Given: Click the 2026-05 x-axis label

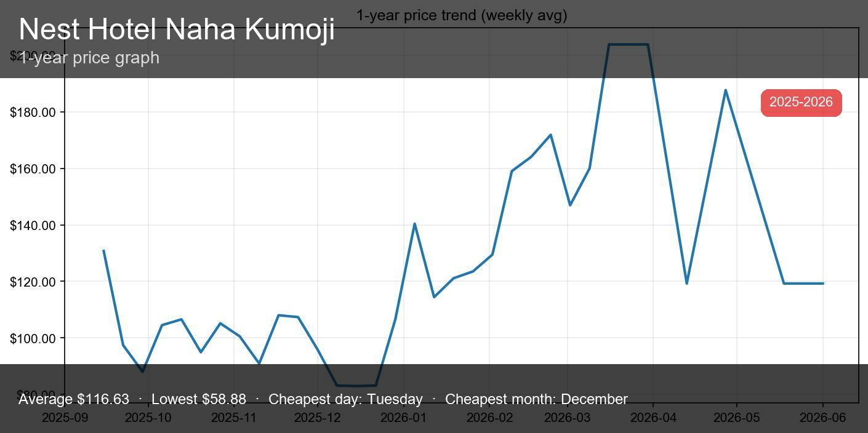Looking at the screenshot, I should click(x=737, y=418).
